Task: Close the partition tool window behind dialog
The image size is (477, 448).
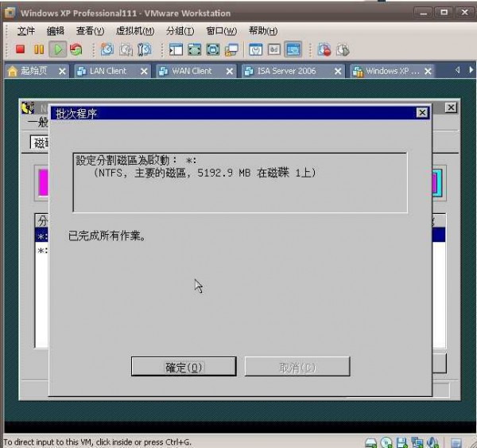Action: coord(451,107)
